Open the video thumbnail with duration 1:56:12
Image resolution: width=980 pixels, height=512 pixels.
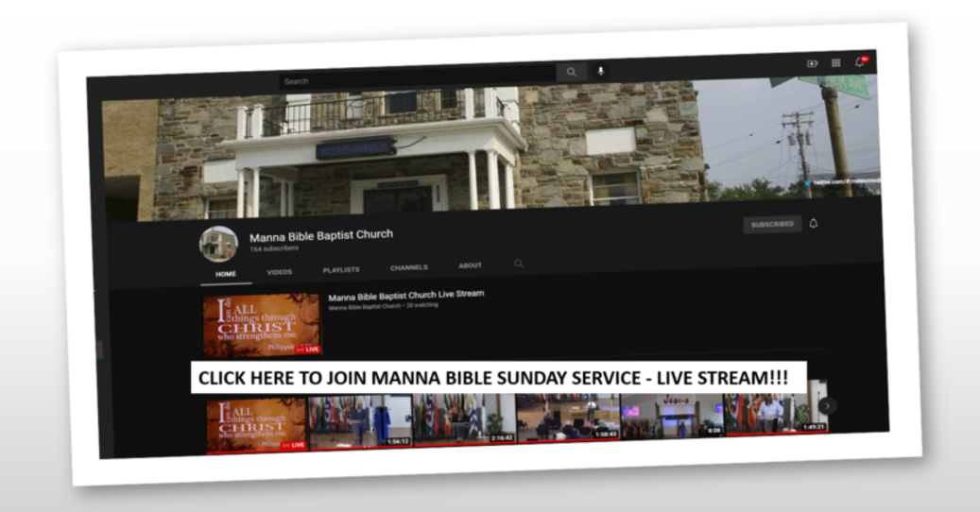(x=361, y=422)
